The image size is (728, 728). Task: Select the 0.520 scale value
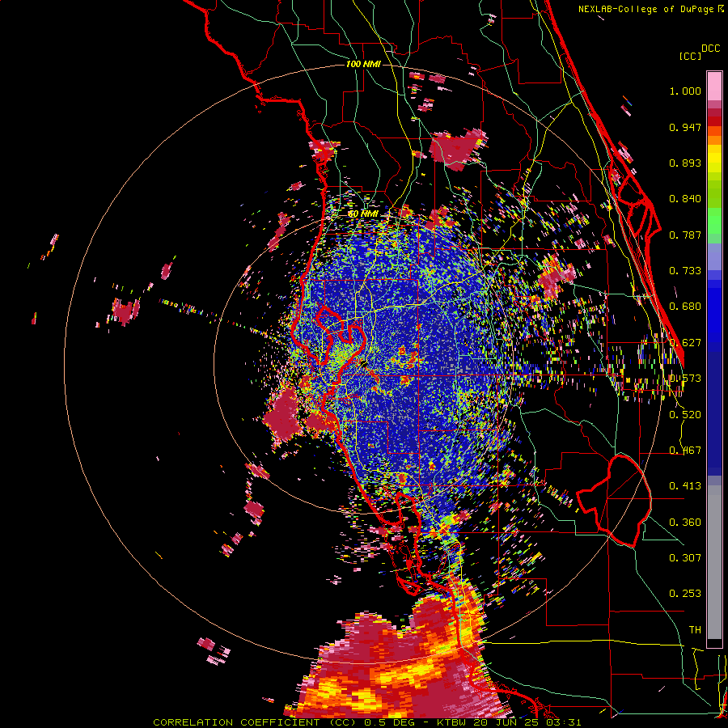pyautogui.click(x=685, y=414)
